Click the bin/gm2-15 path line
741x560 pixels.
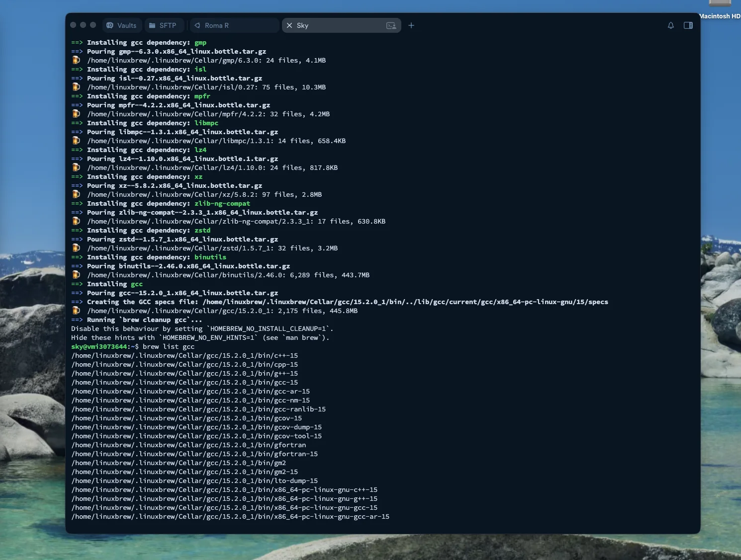[185, 472]
